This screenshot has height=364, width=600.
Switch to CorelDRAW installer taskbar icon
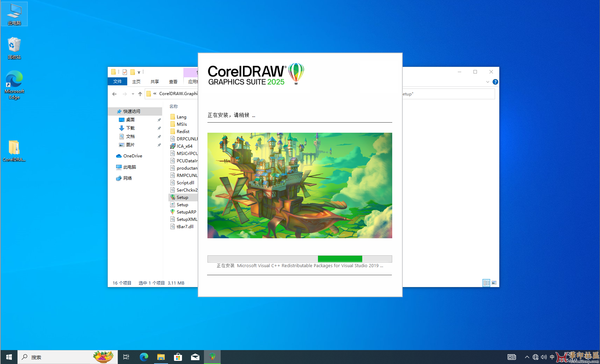tap(212, 357)
